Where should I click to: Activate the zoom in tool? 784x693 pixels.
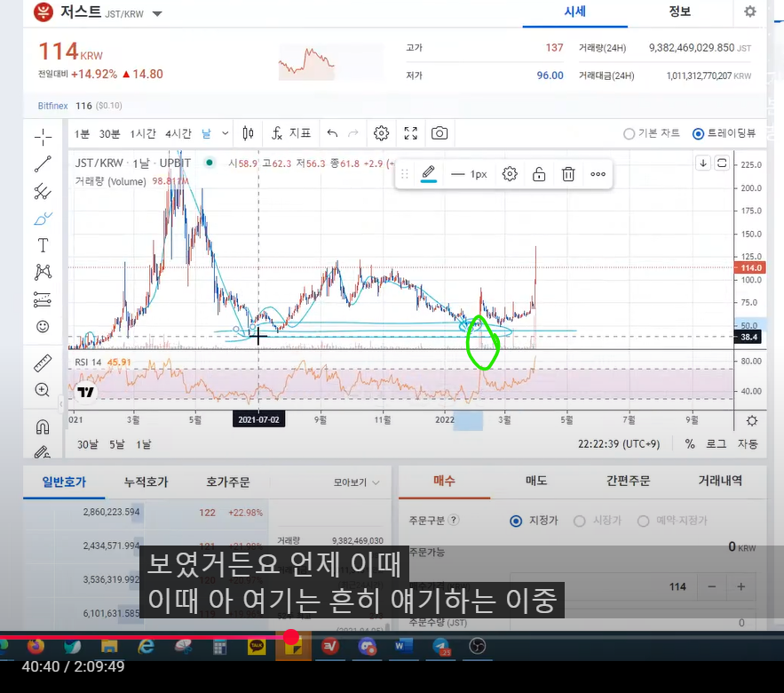pos(43,390)
